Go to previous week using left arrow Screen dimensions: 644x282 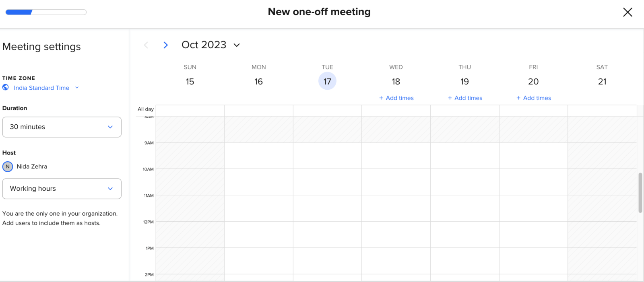(x=146, y=45)
